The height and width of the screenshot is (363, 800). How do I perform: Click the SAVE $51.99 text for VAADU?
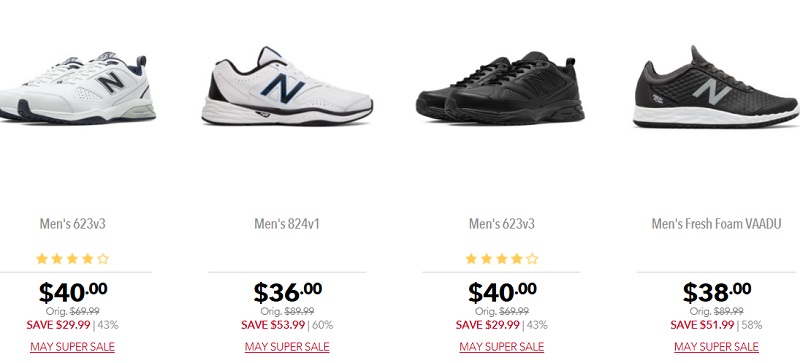pos(702,325)
